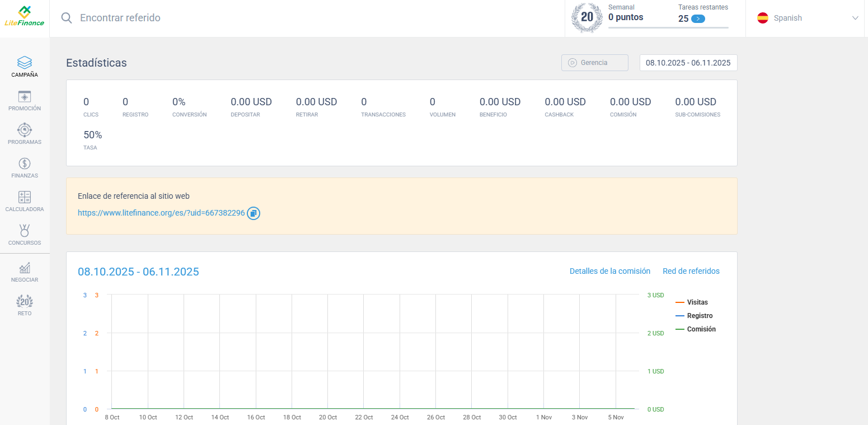Click the blue chart date range heading
Screen dimensions: 868x425
[x=138, y=272]
